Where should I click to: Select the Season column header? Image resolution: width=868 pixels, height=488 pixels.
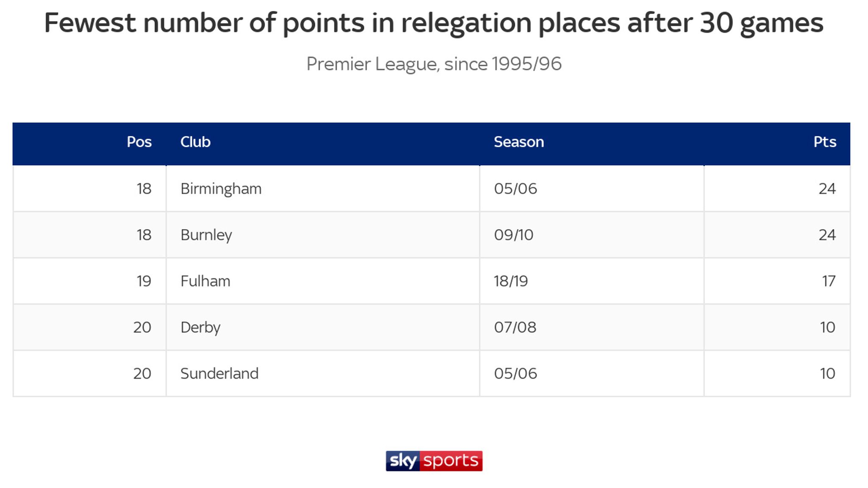519,142
